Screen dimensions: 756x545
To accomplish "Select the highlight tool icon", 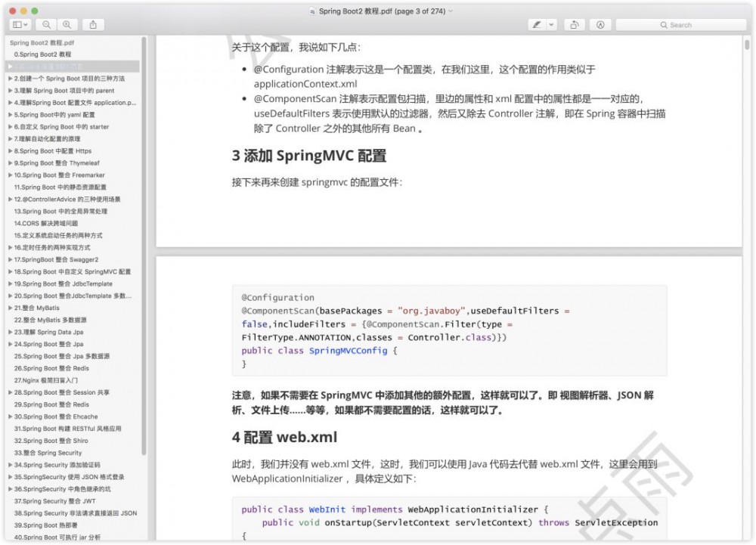I will point(537,24).
